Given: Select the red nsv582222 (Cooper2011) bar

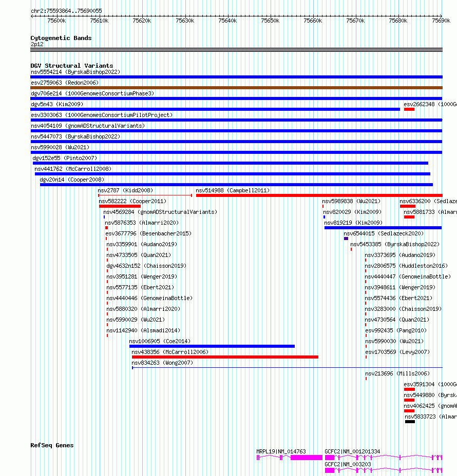Looking at the screenshot, I should 120,206.
